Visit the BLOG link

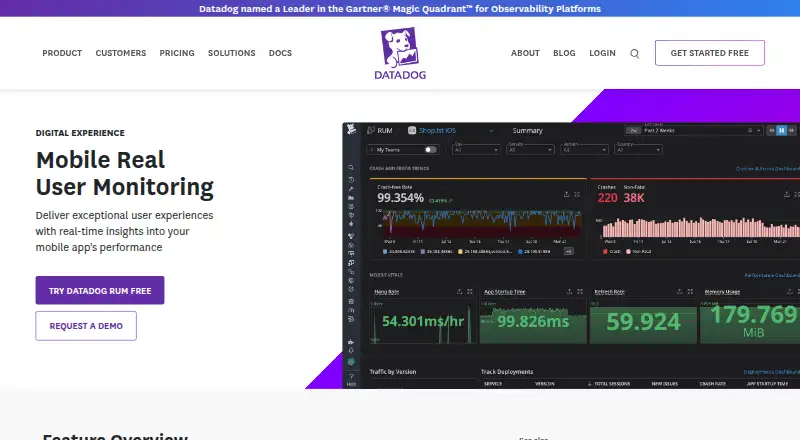point(564,53)
